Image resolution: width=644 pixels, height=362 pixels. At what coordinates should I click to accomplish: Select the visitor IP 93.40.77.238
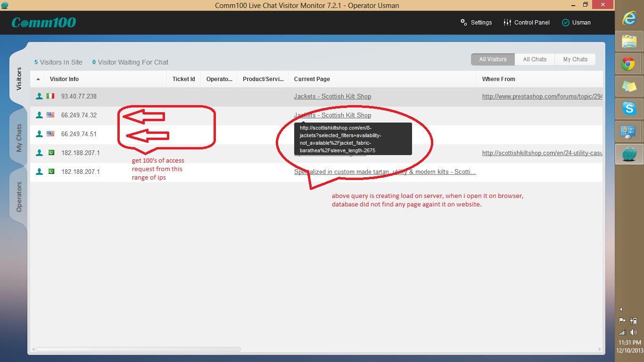click(x=79, y=96)
